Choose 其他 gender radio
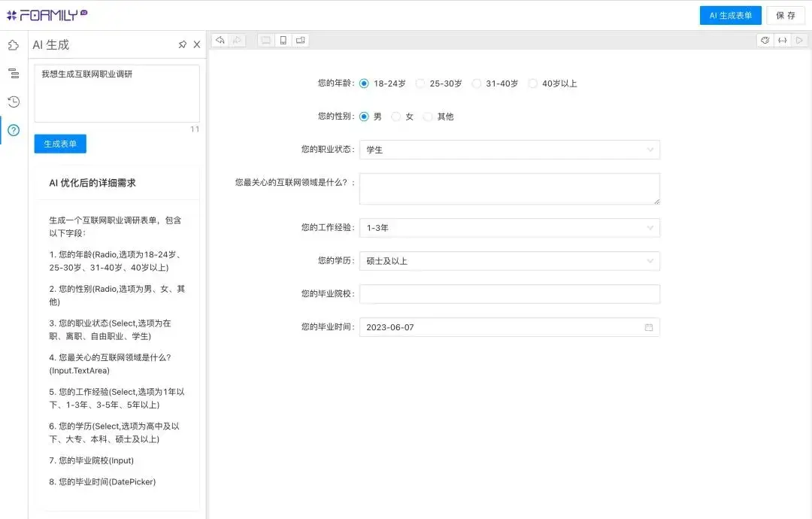The height and width of the screenshot is (519, 812). (427, 117)
